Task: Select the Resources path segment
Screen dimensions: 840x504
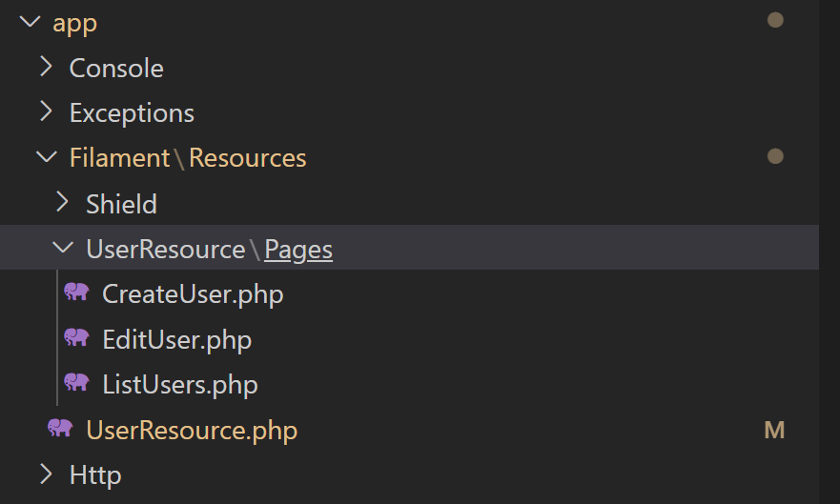Action: 248,158
